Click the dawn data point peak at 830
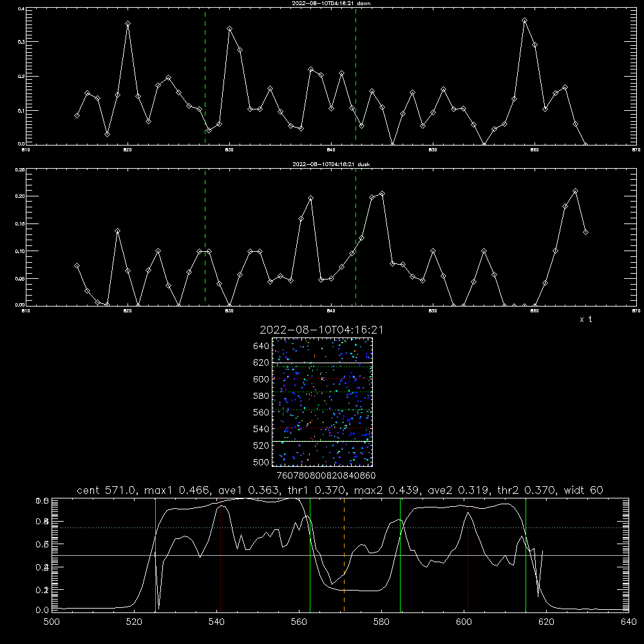The height and width of the screenshot is (644, 644). 230,29
